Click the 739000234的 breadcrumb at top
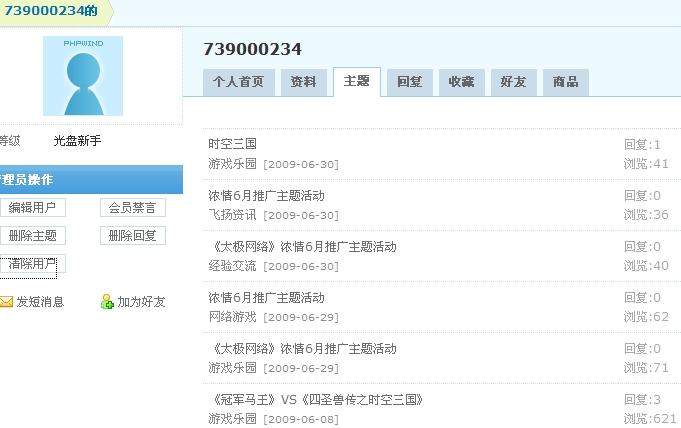Screen dimensions: 681x428 pyautogui.click(x=51, y=11)
